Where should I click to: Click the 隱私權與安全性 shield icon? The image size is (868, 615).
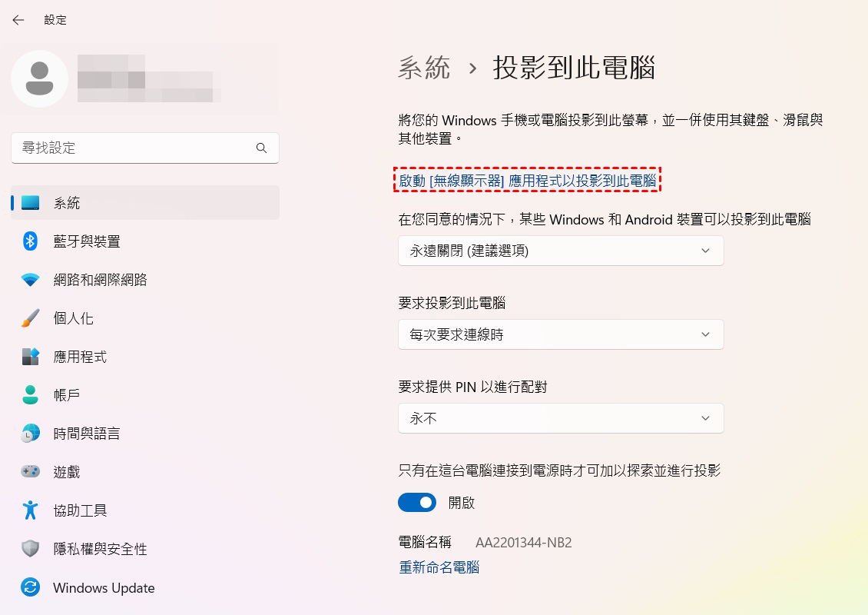29,548
